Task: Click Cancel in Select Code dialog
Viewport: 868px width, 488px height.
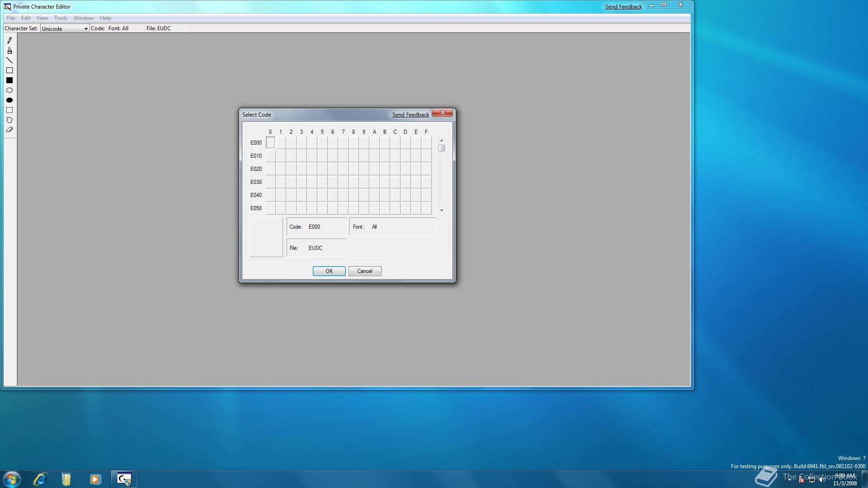Action: pyautogui.click(x=365, y=271)
